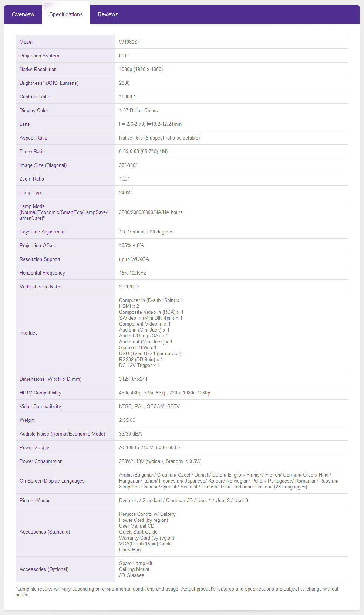The image size is (364, 615).
Task: Click the Keystone Adjustment label
Action: tap(43, 232)
